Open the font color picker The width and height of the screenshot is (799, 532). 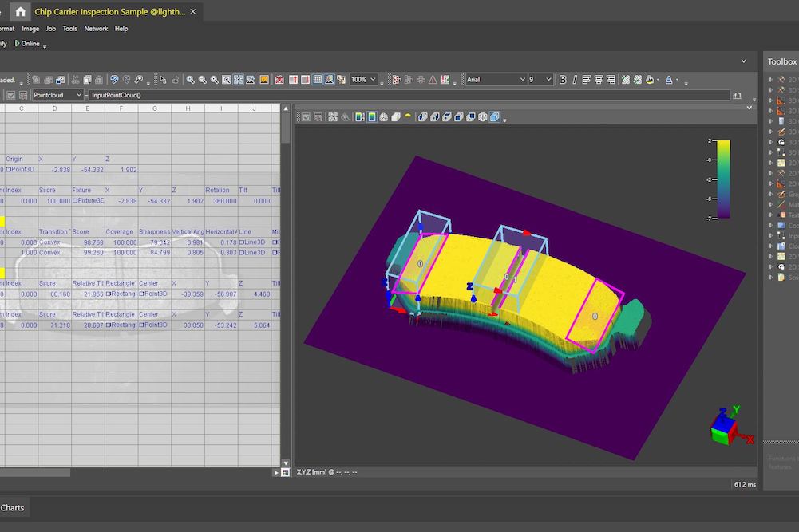pos(669,79)
